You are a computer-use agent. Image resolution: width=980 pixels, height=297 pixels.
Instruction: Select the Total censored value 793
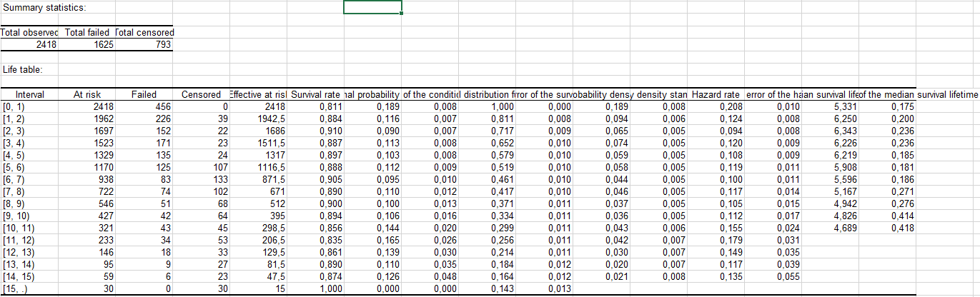(x=144, y=45)
